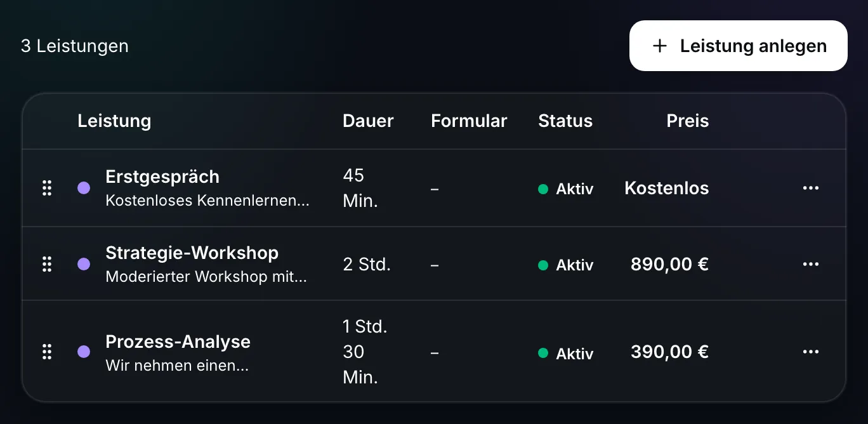This screenshot has width=868, height=424.
Task: Open the three-dot menu for Strategie-Workshop
Action: pyautogui.click(x=811, y=264)
